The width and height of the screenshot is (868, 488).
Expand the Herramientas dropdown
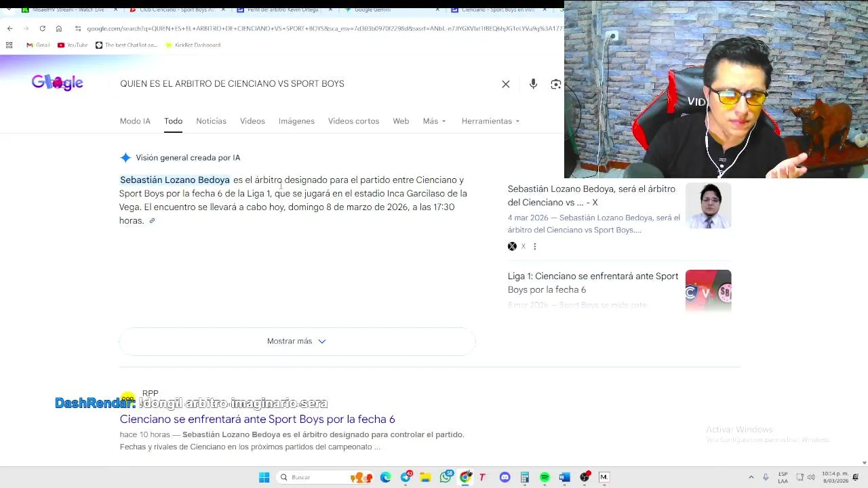pos(490,121)
